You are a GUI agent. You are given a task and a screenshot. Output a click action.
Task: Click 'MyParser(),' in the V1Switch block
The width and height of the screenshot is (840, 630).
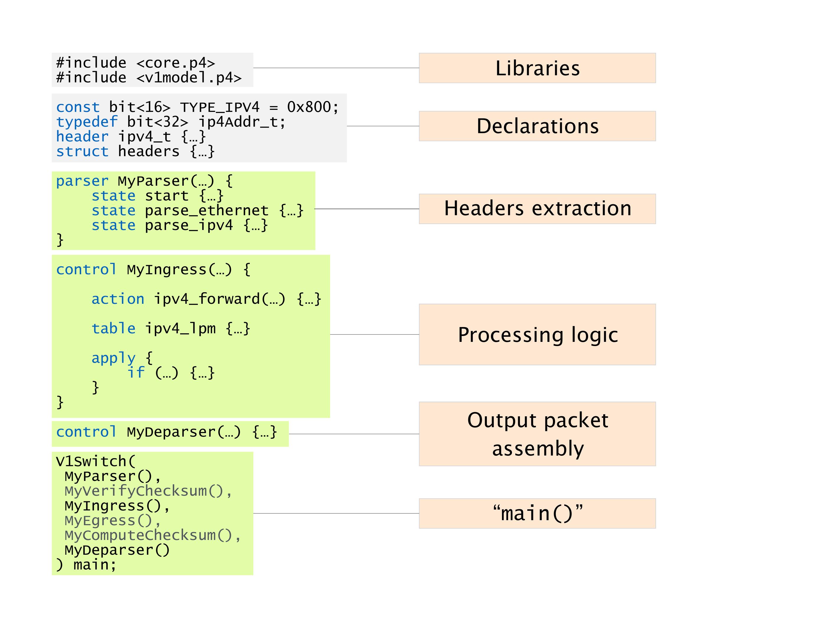tap(113, 476)
